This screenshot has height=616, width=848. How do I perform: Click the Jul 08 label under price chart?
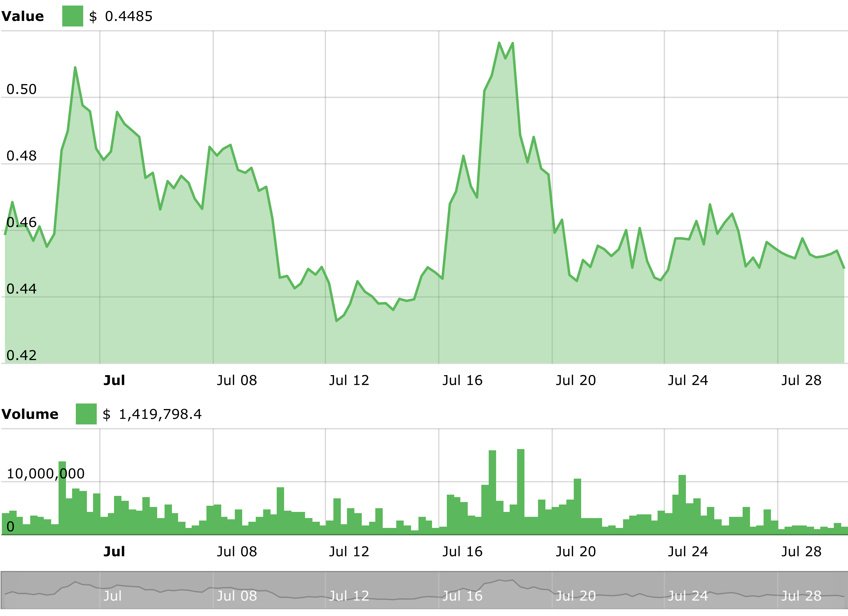pos(237,380)
